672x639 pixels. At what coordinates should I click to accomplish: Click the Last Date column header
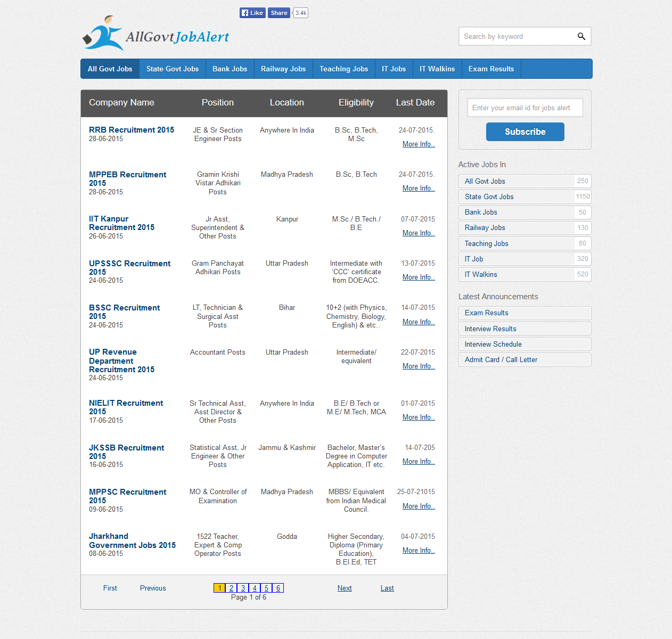(415, 102)
